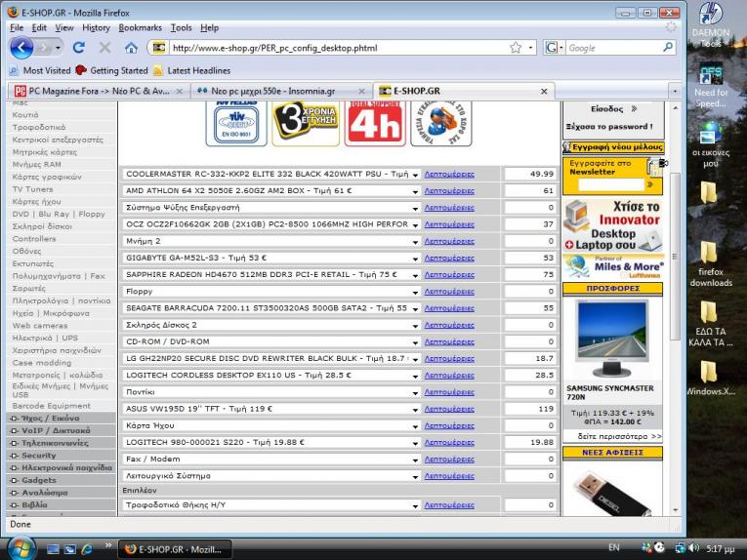Click the forgot password link

point(609,127)
